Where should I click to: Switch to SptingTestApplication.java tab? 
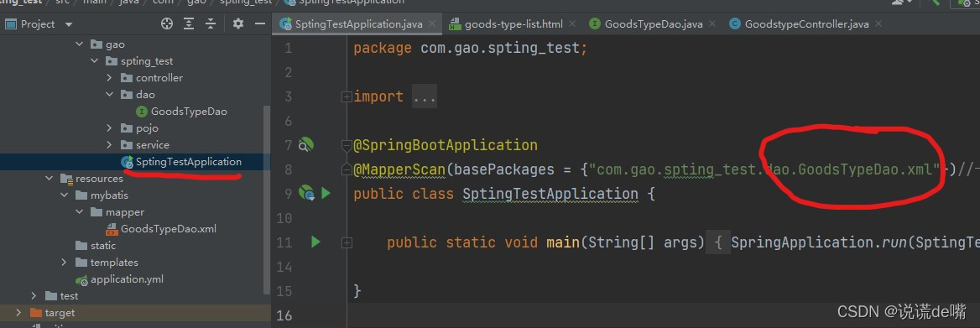coord(358,24)
